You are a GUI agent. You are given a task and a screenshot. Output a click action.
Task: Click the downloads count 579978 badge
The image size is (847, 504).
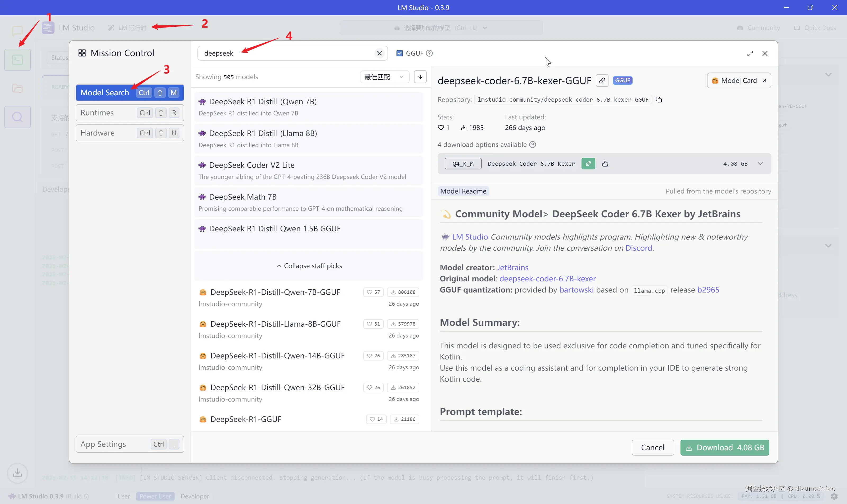pyautogui.click(x=403, y=324)
